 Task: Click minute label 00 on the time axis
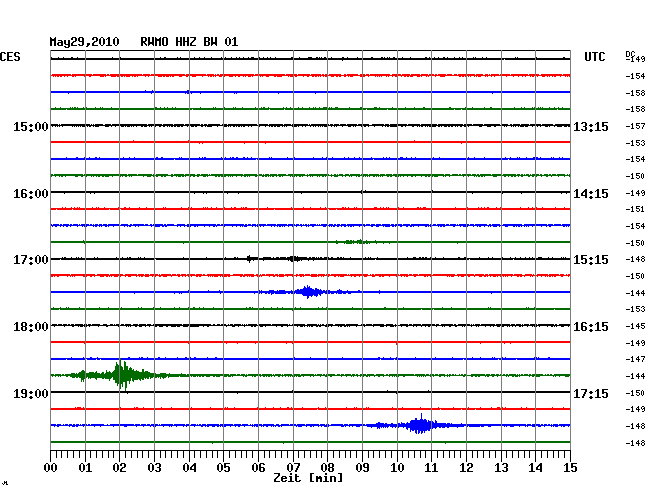(50, 467)
